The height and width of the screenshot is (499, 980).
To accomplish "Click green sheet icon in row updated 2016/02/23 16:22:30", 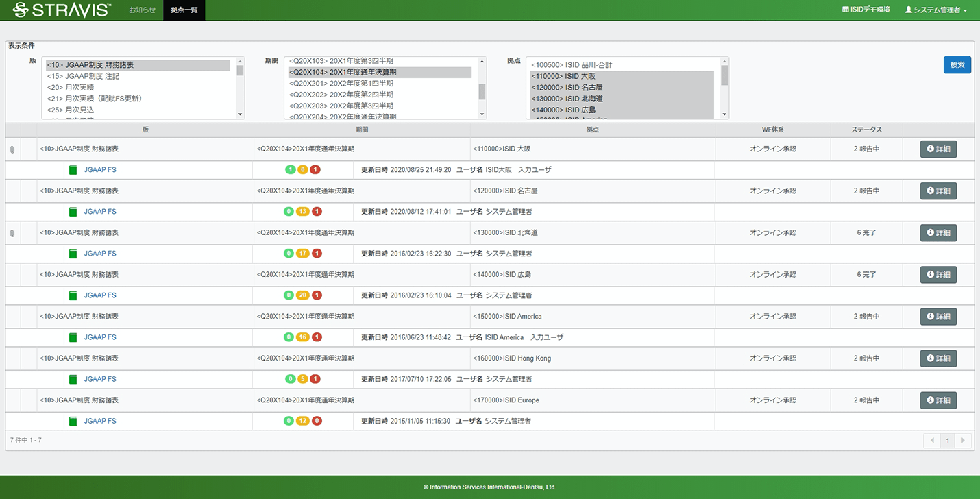I will [x=73, y=254].
